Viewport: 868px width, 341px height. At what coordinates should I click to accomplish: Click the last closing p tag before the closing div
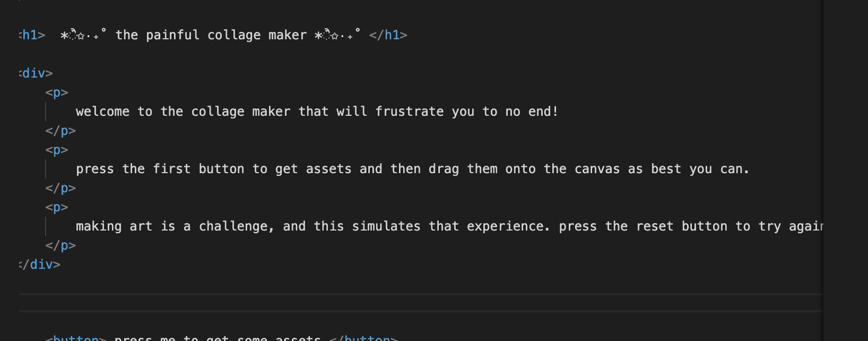(60, 245)
